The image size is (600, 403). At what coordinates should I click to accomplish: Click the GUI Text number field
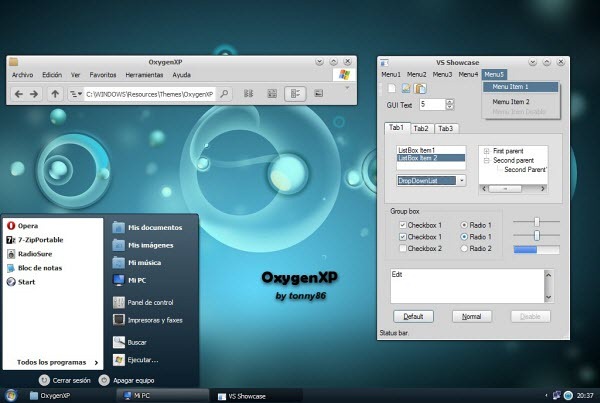point(432,104)
